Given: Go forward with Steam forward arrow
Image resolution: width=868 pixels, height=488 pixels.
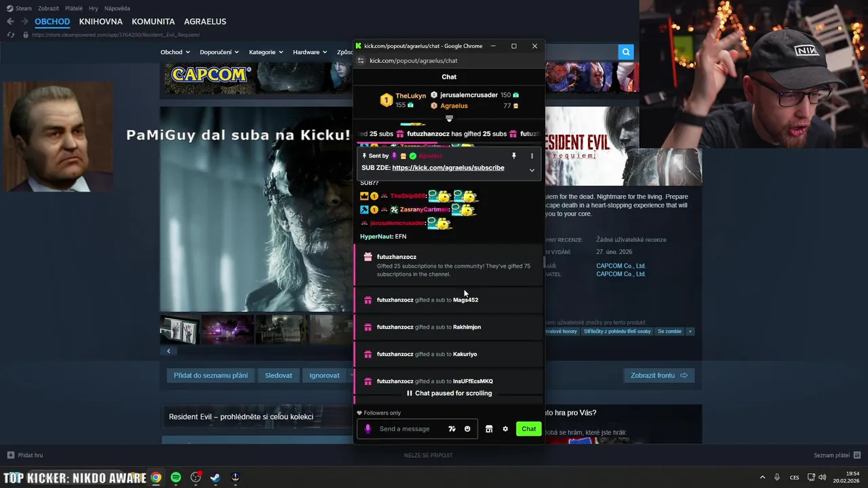Looking at the screenshot, I should [25, 21].
